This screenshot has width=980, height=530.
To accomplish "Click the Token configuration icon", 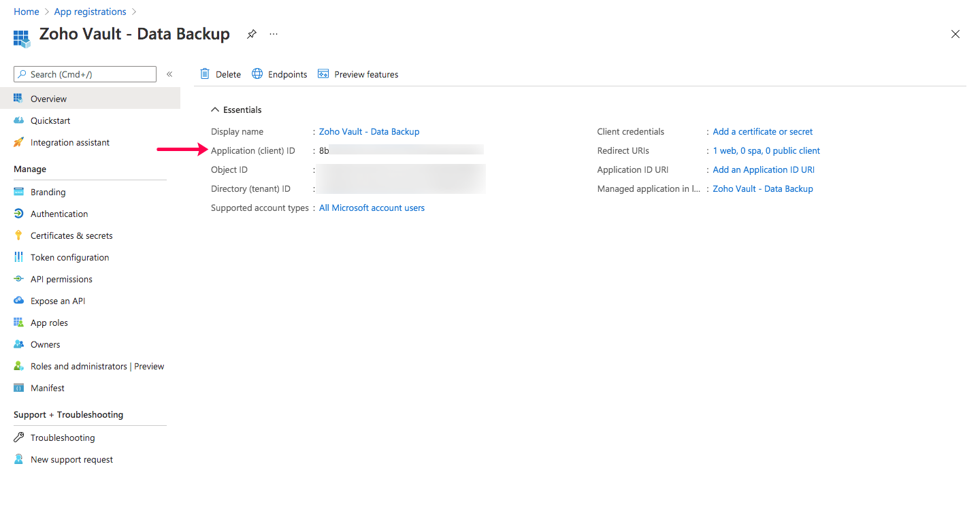I will click(x=18, y=257).
